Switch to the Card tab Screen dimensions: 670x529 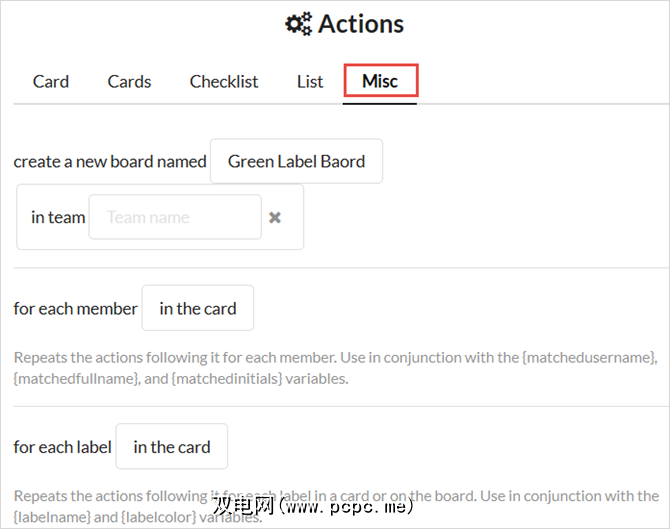point(51,82)
